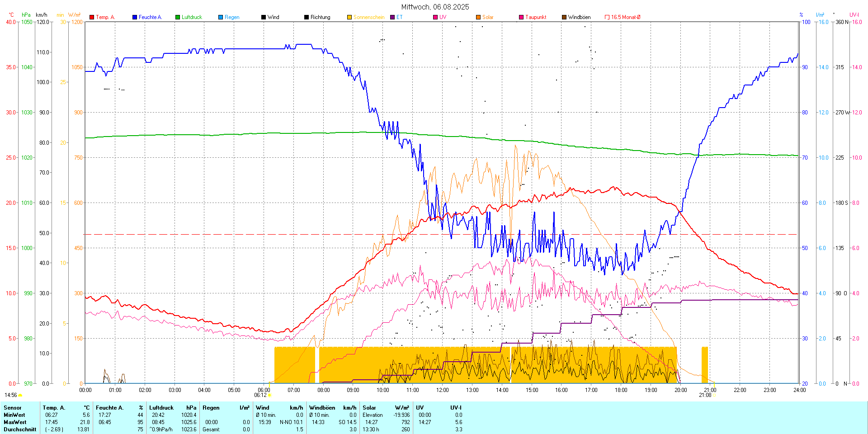Click the 21:08 sunset time marker

coord(705,395)
